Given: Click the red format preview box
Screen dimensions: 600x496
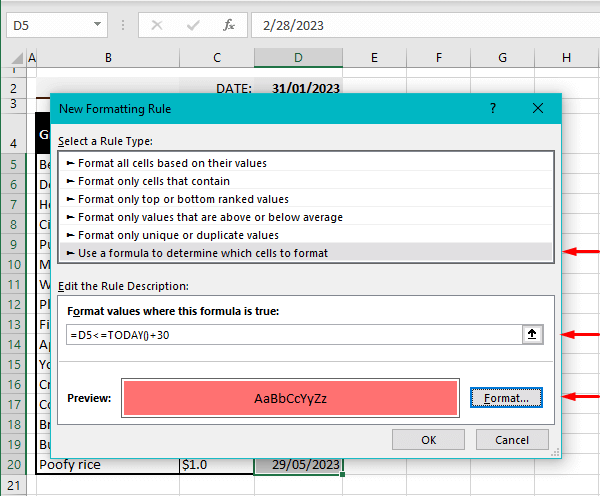Looking at the screenshot, I should 290,398.
